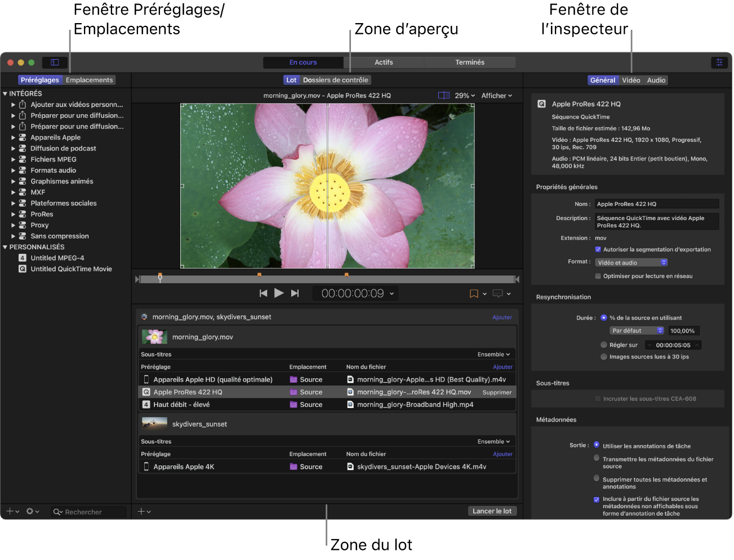Click the Lancer le lot button
This screenshot has width=734, height=560.
pos(492,511)
